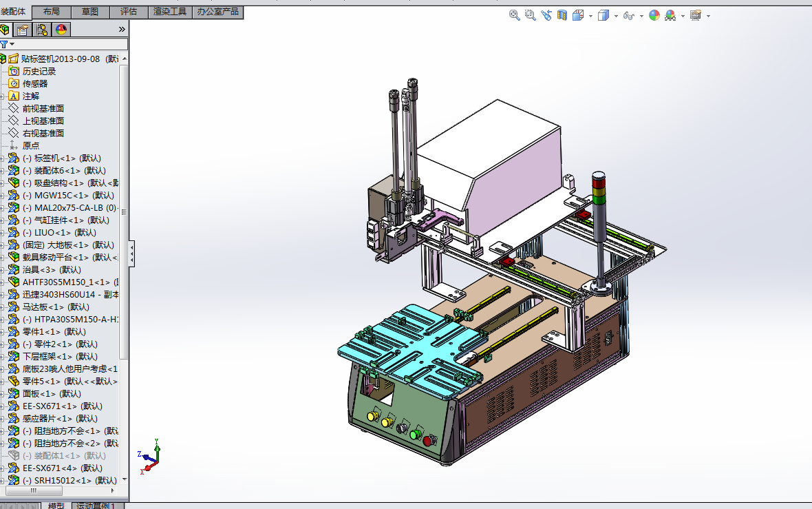The image size is (812, 509).
Task: Click the View Settings monitor icon
Action: [x=696, y=15]
